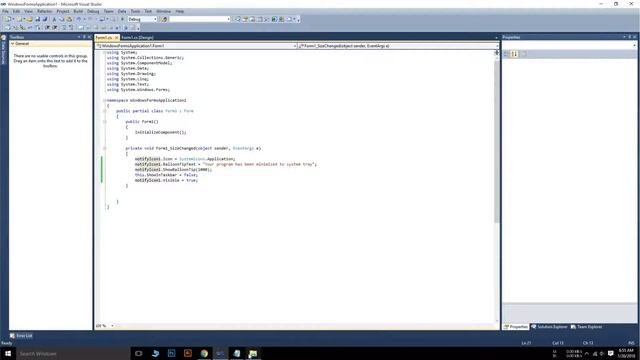
Task: Switch to the Solution Explorer tab
Action: pos(549,327)
